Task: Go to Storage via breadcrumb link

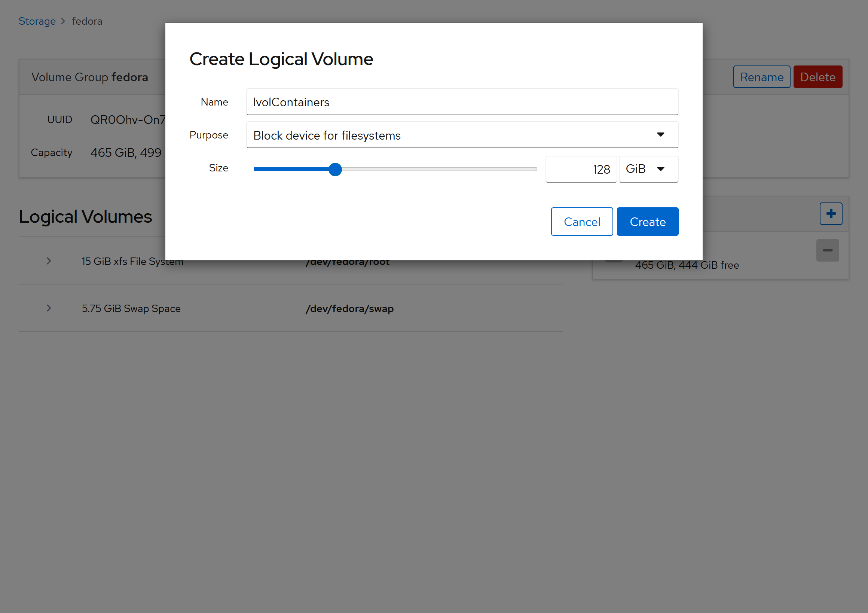Action: tap(37, 21)
